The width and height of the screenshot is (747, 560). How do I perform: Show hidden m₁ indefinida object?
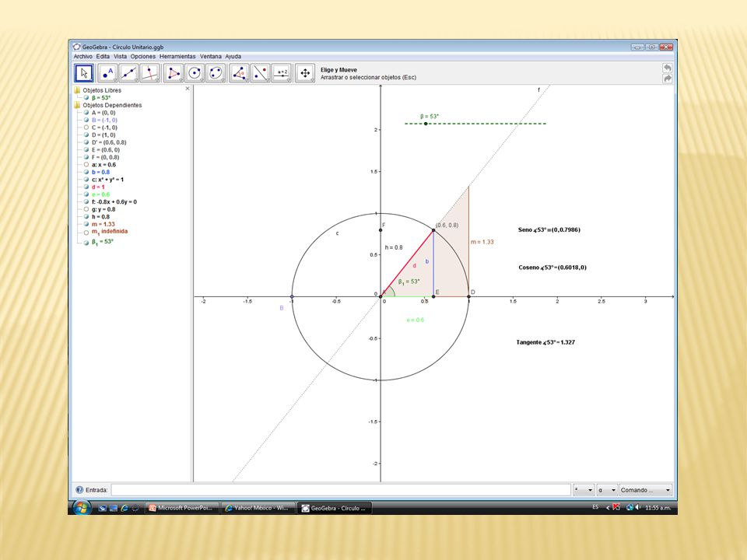click(x=86, y=233)
